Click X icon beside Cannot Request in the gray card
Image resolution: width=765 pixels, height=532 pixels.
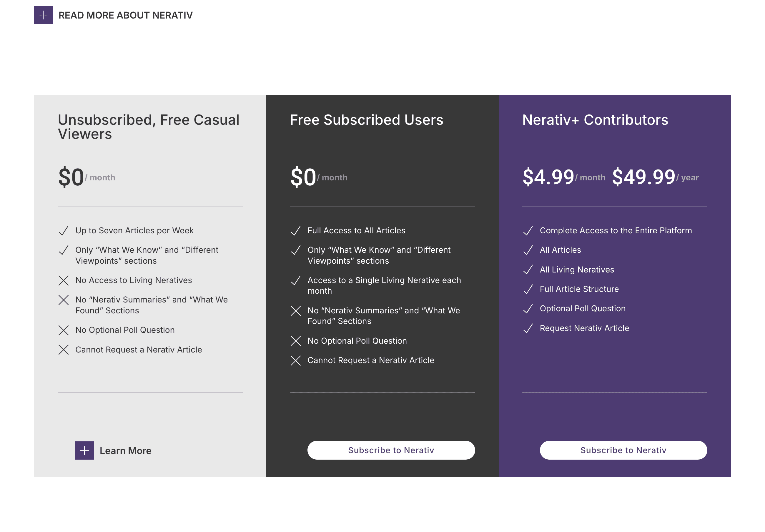pos(63,350)
